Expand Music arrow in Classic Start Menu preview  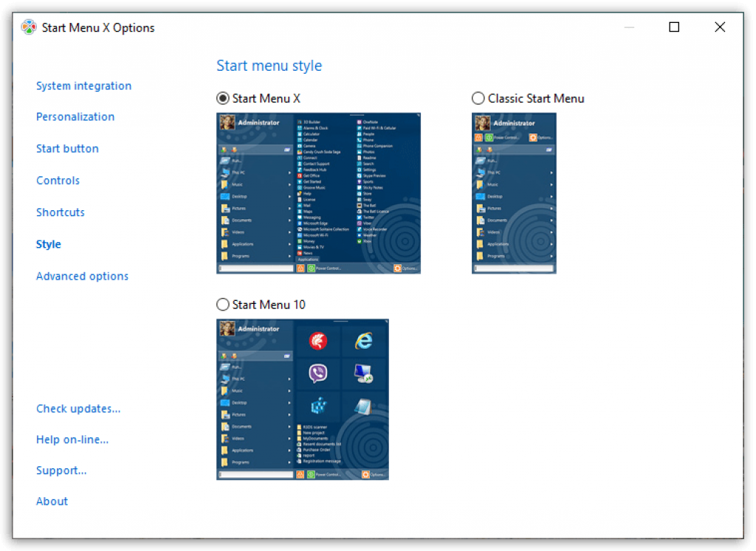pos(551,184)
